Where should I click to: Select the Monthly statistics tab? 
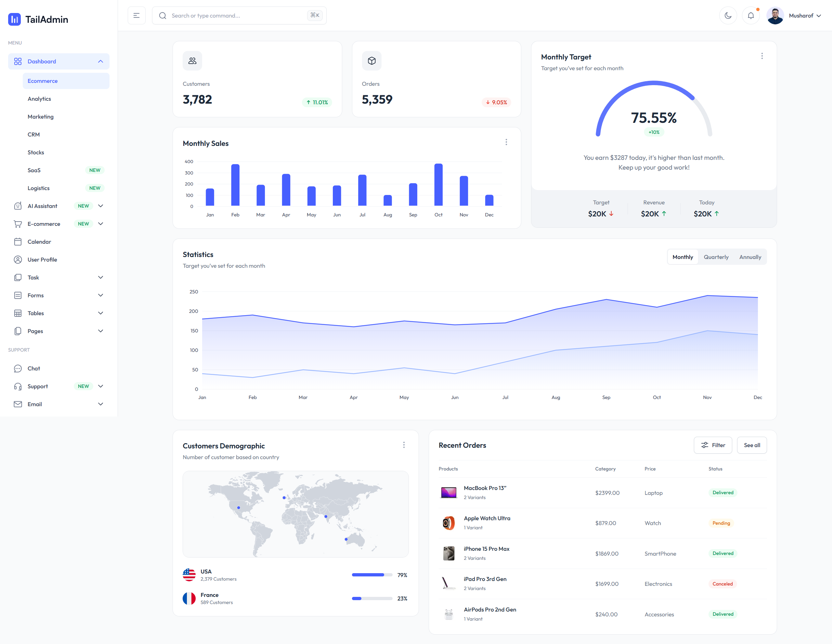[683, 257]
